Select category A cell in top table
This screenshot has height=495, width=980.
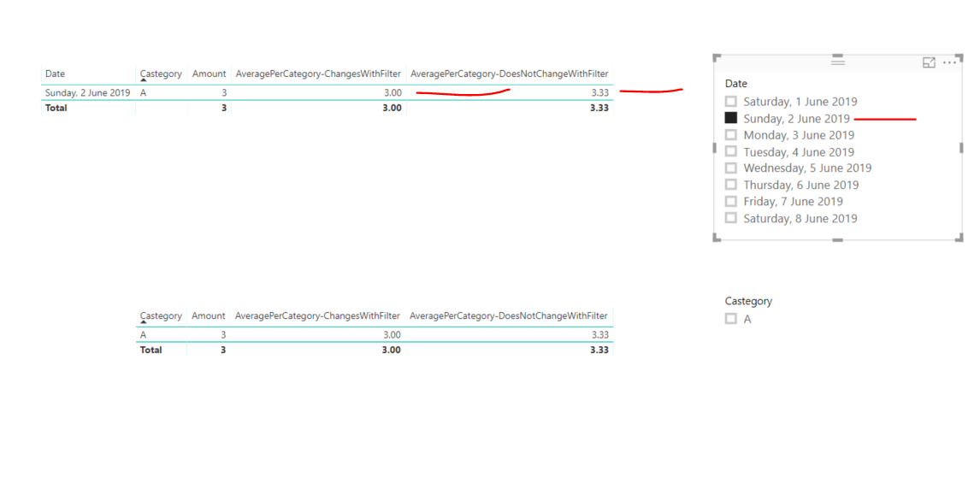[143, 92]
